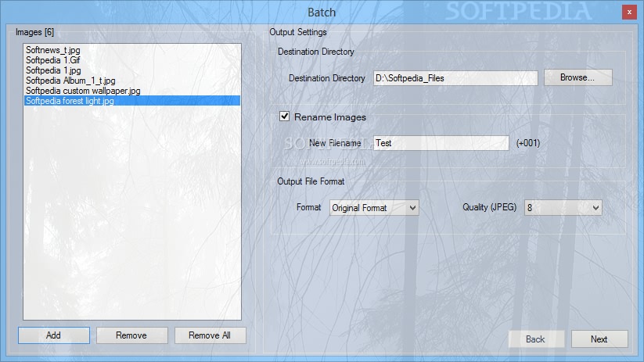Select Softnews_t.jpg in the image list
This screenshot has width=644, height=362.
(131, 50)
